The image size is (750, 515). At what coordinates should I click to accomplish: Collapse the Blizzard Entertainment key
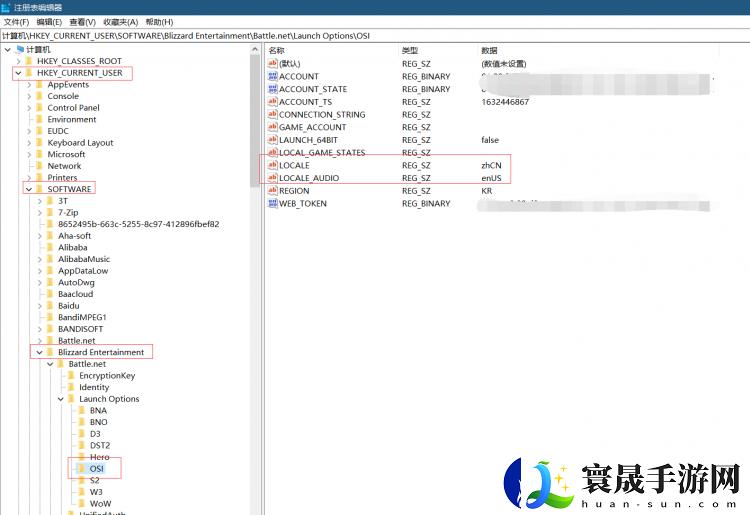tap(39, 352)
